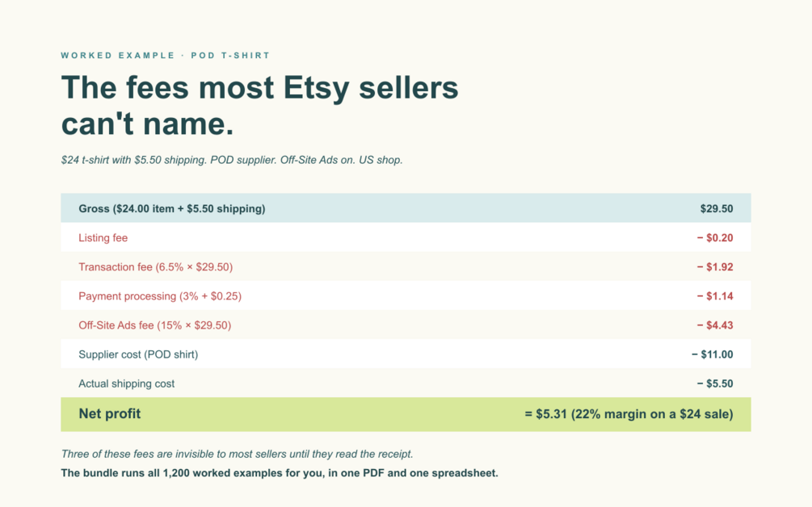Select the Worked Example POD T-Shirt label
812x507 pixels.
[x=166, y=56]
